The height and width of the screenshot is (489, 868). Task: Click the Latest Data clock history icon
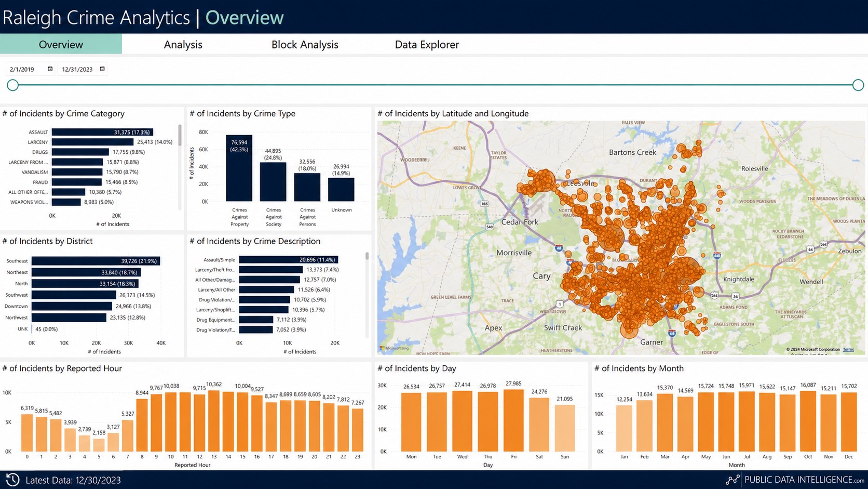12,480
